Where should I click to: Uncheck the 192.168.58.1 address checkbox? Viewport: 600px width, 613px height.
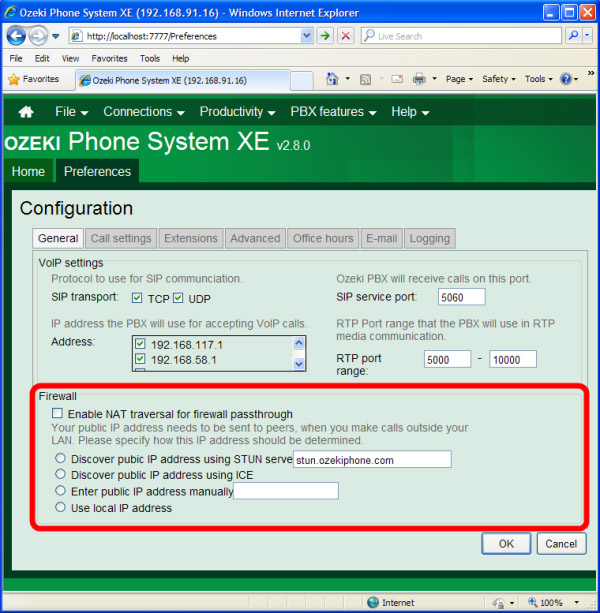pyautogui.click(x=140, y=358)
